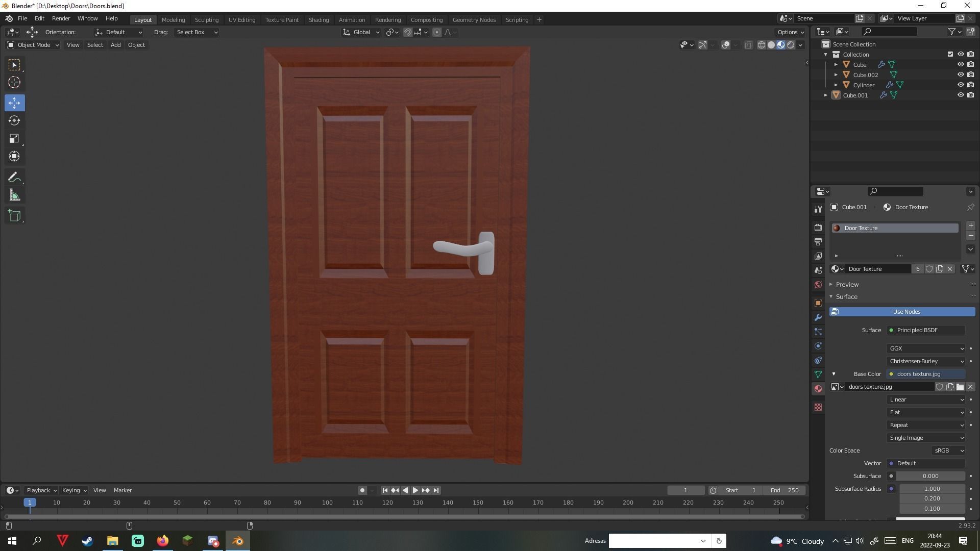Open the World properties tab

tap(818, 285)
